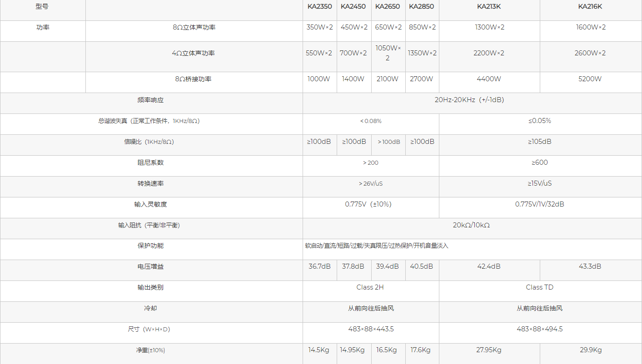The image size is (642, 364).
Task: Select the >26V/uS slew rate value
Action: pos(371,184)
